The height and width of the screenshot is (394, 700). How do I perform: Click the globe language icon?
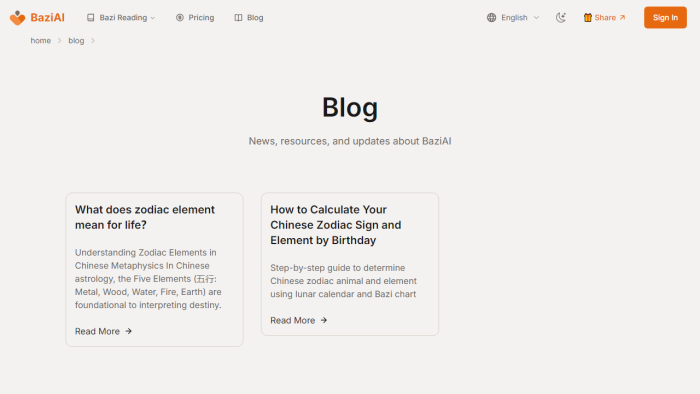(x=492, y=17)
